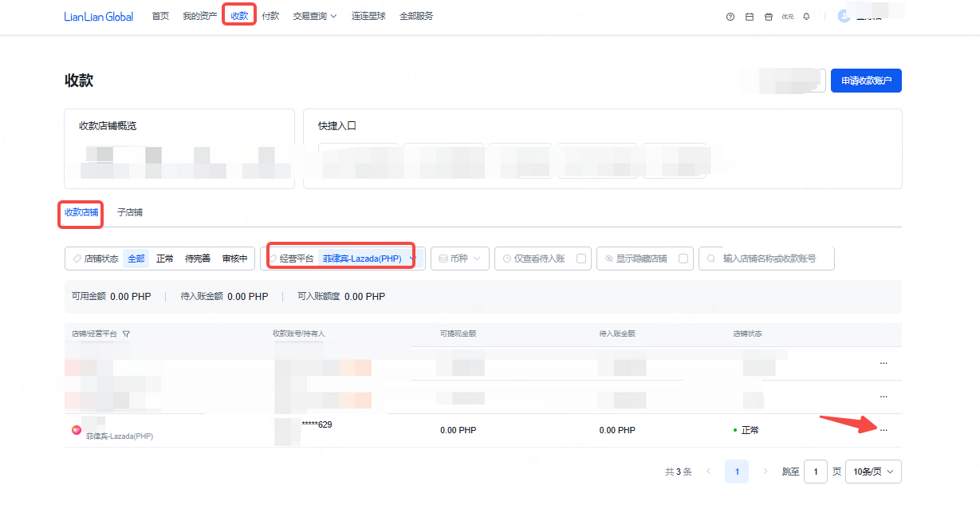Tick the 显示隐藏店铺 checkbox
This screenshot has height=529, width=980.
point(683,259)
